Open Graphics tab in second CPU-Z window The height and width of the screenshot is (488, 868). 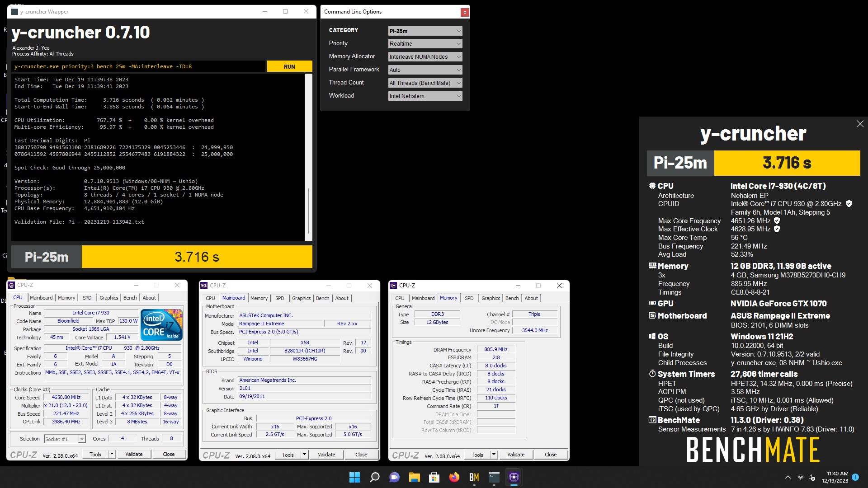(301, 298)
